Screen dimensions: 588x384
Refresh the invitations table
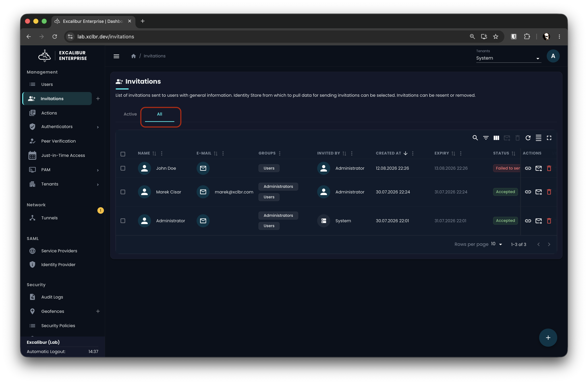tap(528, 138)
